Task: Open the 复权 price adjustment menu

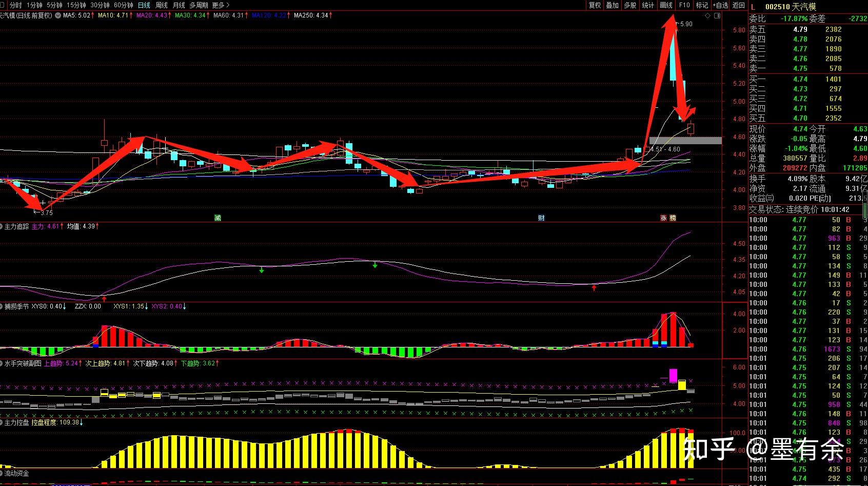Action: (x=595, y=5)
